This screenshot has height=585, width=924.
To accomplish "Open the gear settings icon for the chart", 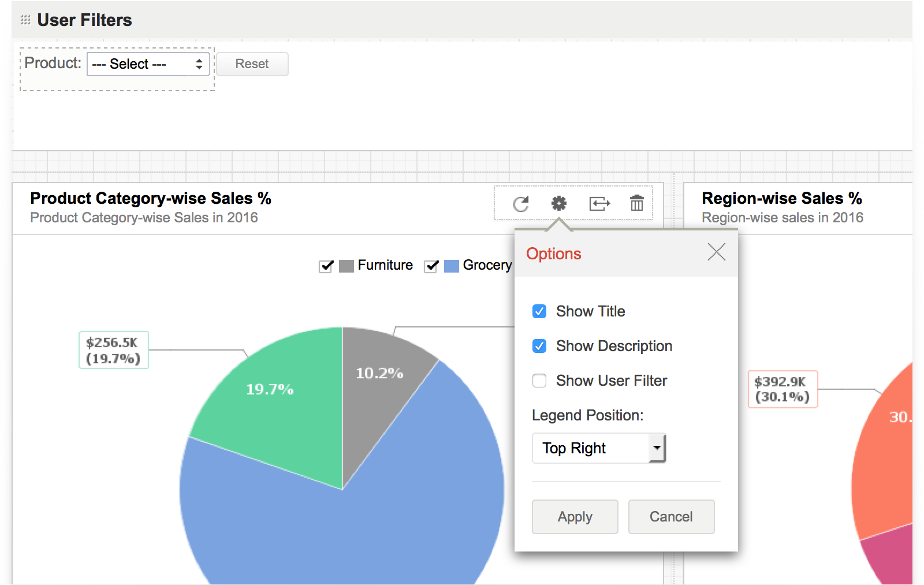I will 558,203.
